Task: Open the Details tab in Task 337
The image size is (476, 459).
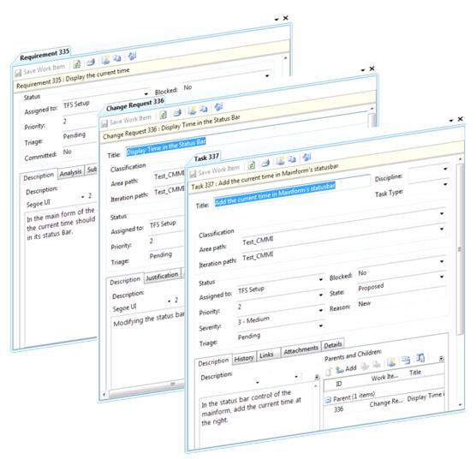Action: pos(333,345)
